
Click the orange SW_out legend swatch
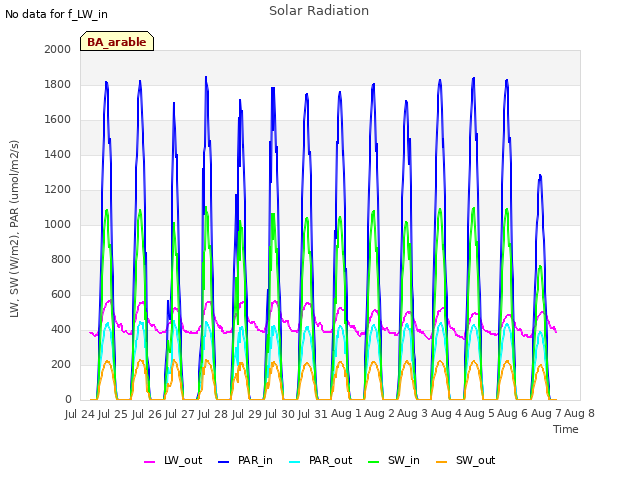point(441,462)
